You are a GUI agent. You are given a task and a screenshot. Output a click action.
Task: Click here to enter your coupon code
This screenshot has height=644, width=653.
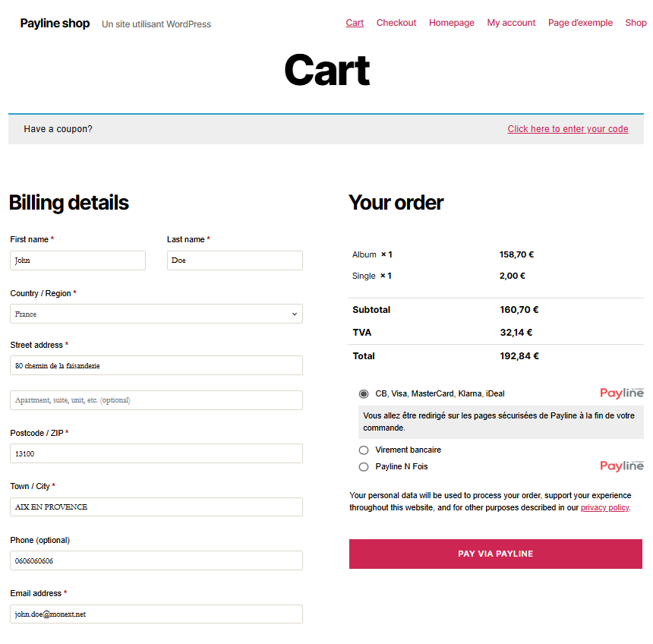[568, 129]
